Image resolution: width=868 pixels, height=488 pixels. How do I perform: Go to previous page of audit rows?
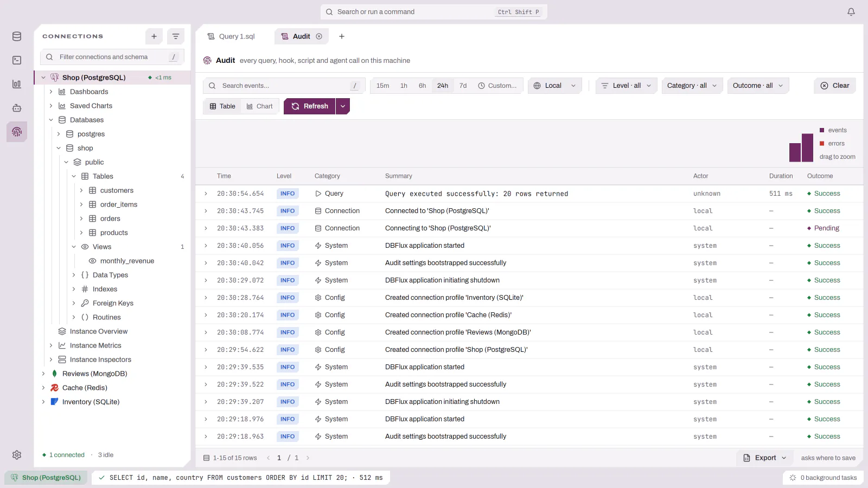tap(268, 458)
